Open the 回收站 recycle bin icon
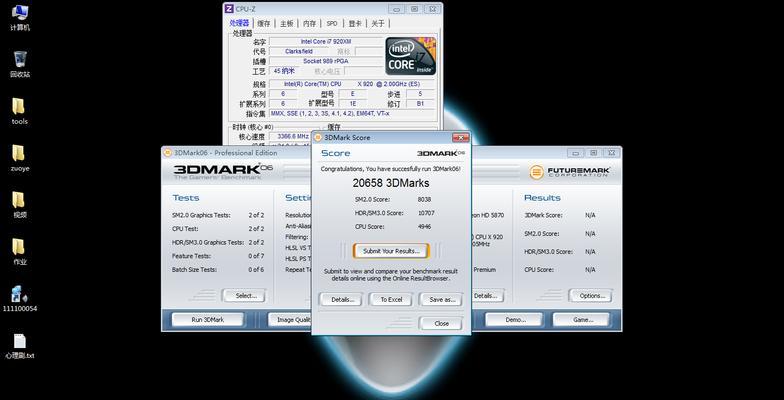The image size is (784, 400). tap(20, 64)
